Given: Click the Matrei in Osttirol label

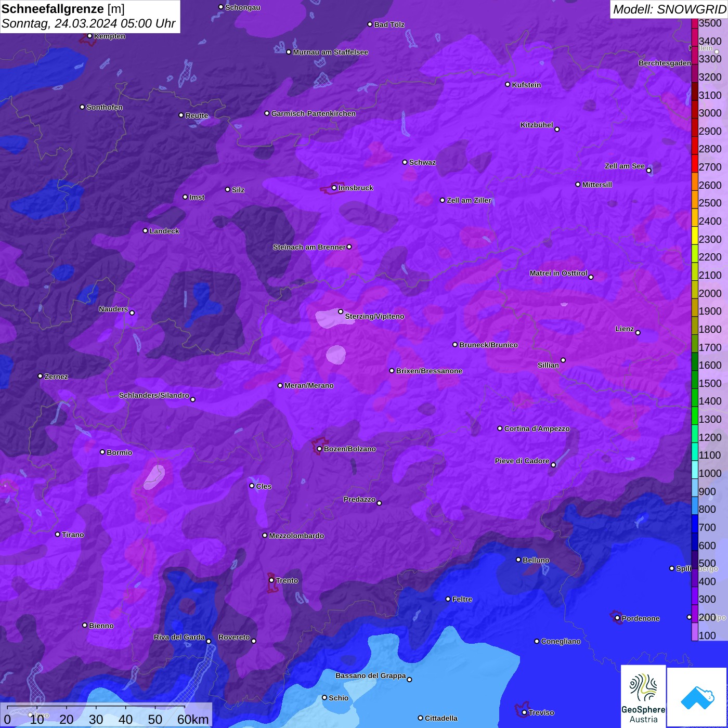Looking at the screenshot, I should pos(558,273).
